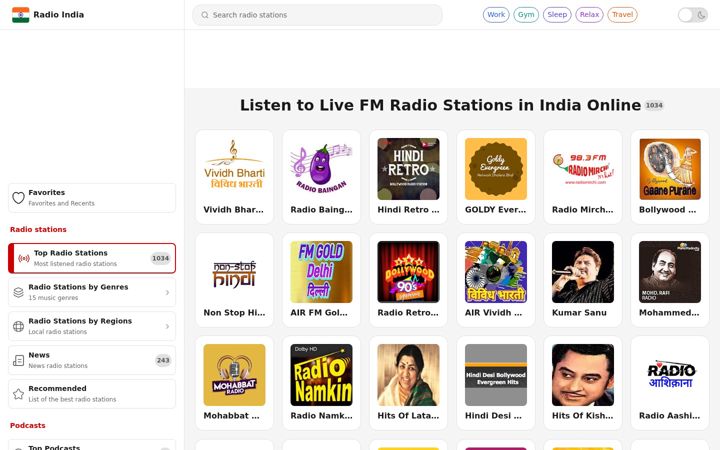The image size is (720, 450).
Task: Open the Favorites menu item
Action: [92, 198]
